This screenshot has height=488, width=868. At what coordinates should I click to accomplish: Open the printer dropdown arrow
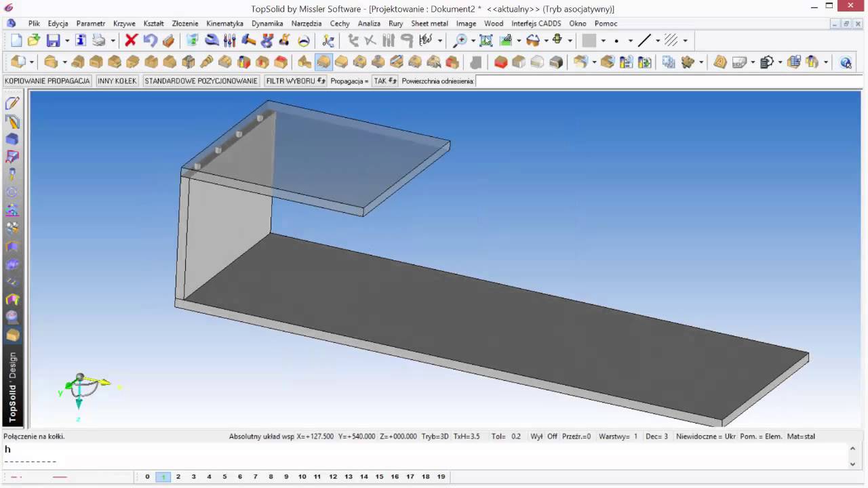113,41
